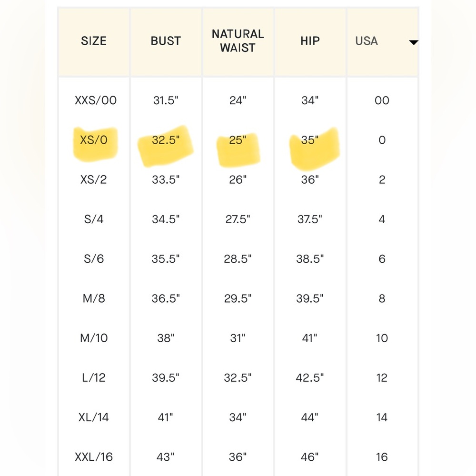
Task: Select the XL/14 size row label
Action: [93, 417]
